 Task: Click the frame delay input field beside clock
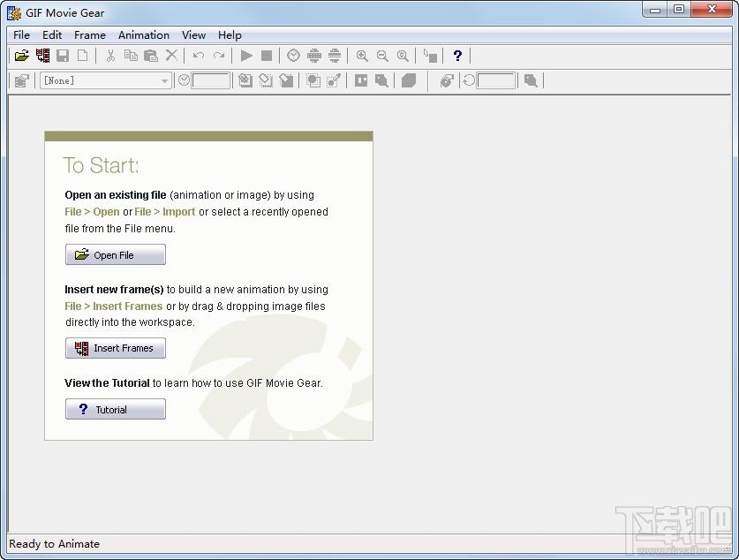coord(211,80)
